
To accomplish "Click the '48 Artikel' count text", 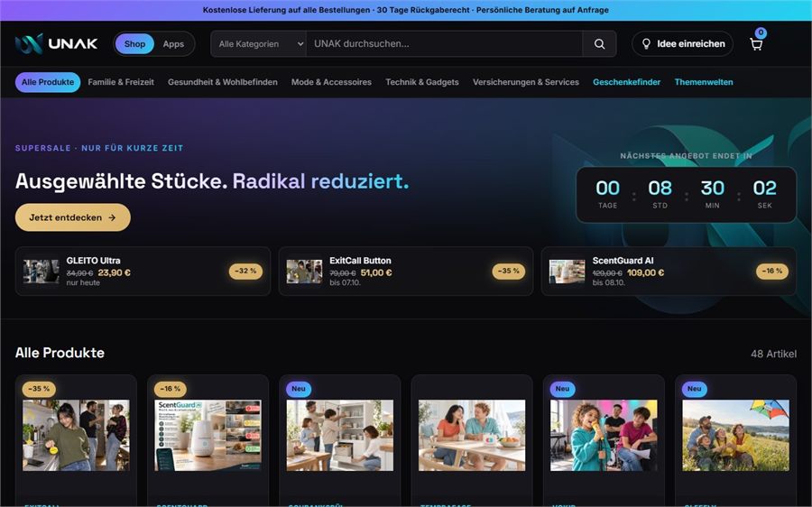I will (774, 354).
